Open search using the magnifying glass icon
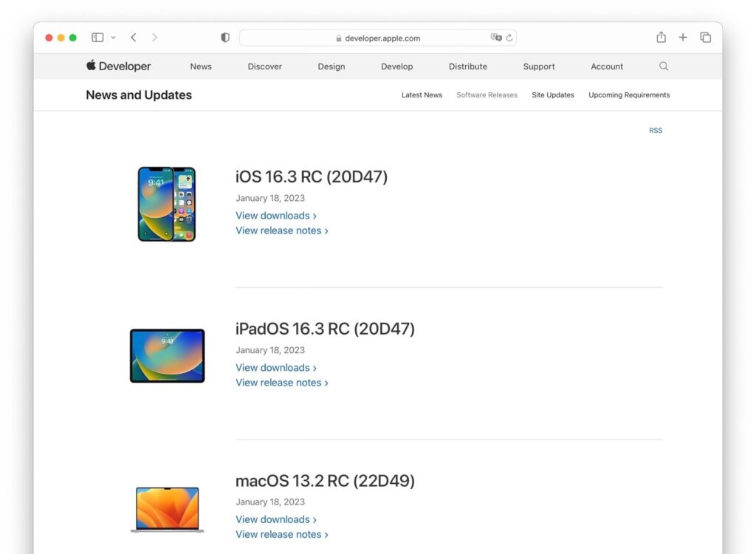 coord(663,66)
